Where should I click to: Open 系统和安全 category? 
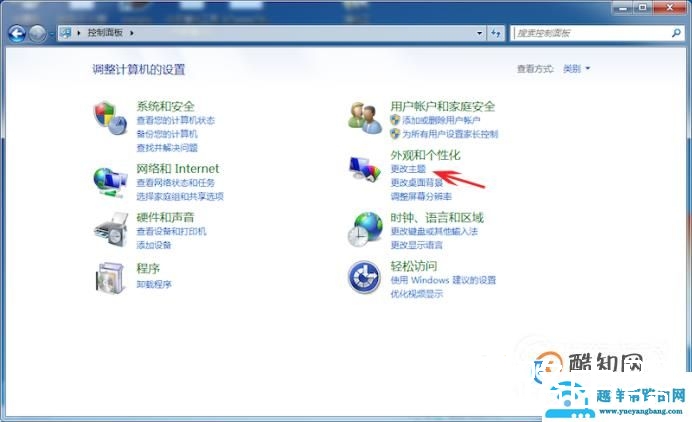tap(165, 106)
